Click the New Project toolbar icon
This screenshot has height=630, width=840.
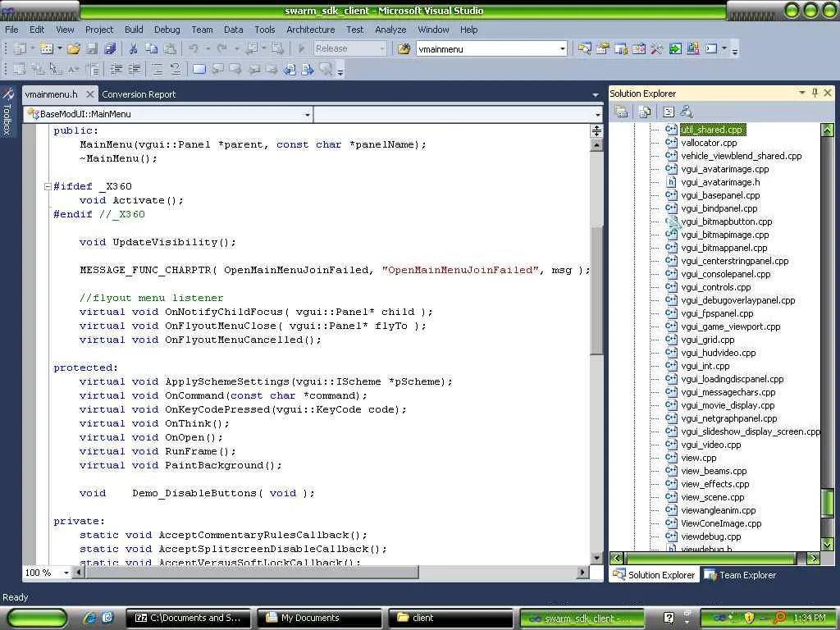click(21, 48)
